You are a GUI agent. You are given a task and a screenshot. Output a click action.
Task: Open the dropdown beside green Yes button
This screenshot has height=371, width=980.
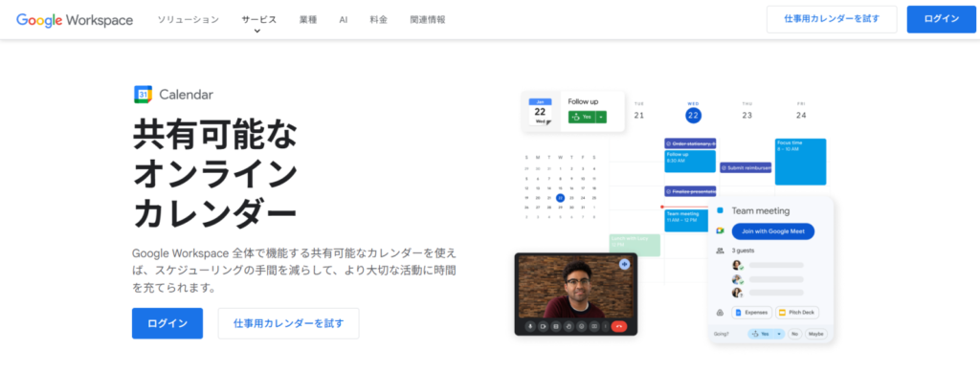click(x=601, y=117)
